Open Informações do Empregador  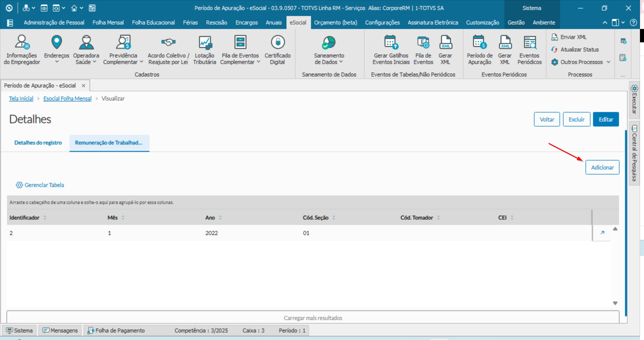(x=21, y=49)
